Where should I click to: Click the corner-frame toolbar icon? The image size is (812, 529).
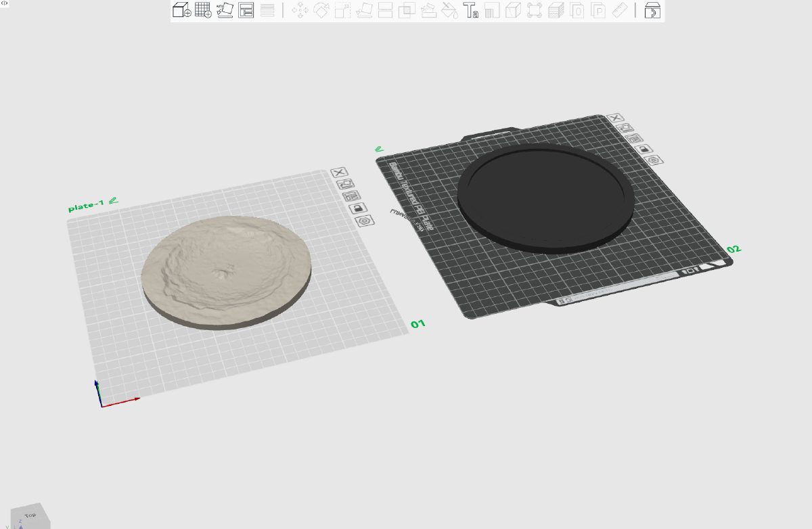click(535, 10)
